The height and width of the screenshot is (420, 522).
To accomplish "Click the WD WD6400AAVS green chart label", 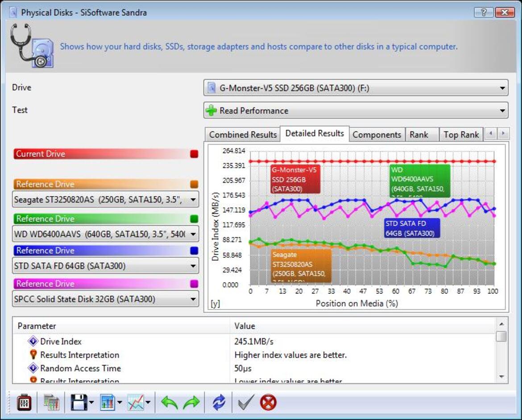I will click(x=420, y=180).
